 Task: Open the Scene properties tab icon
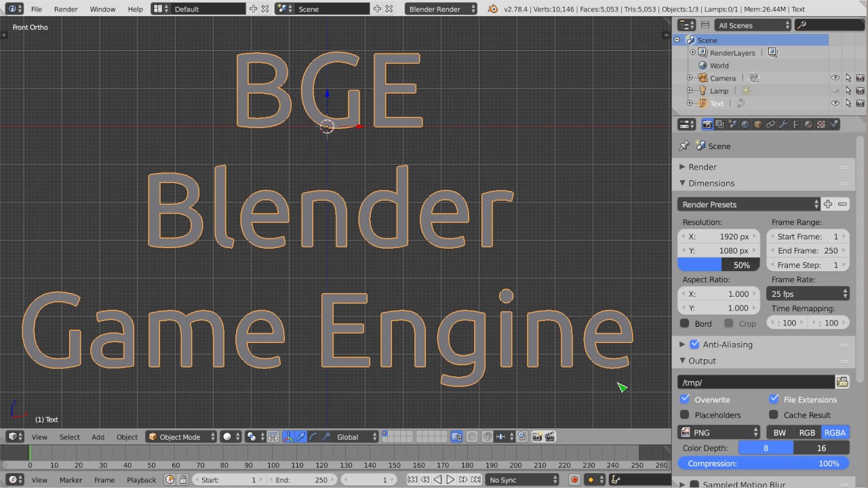(732, 125)
